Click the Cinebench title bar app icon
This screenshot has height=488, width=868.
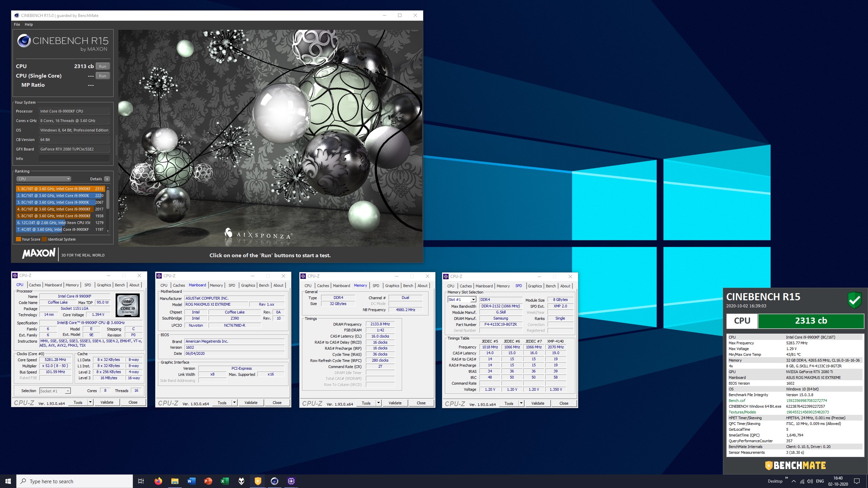tap(17, 15)
